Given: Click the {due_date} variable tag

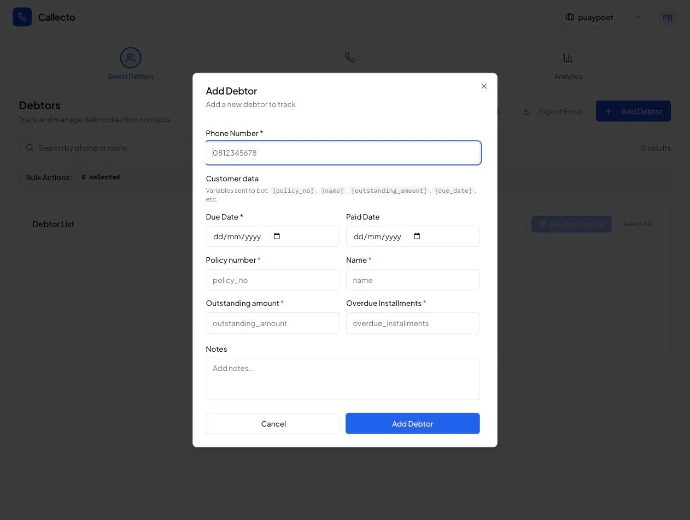Looking at the screenshot, I should click(x=454, y=190).
